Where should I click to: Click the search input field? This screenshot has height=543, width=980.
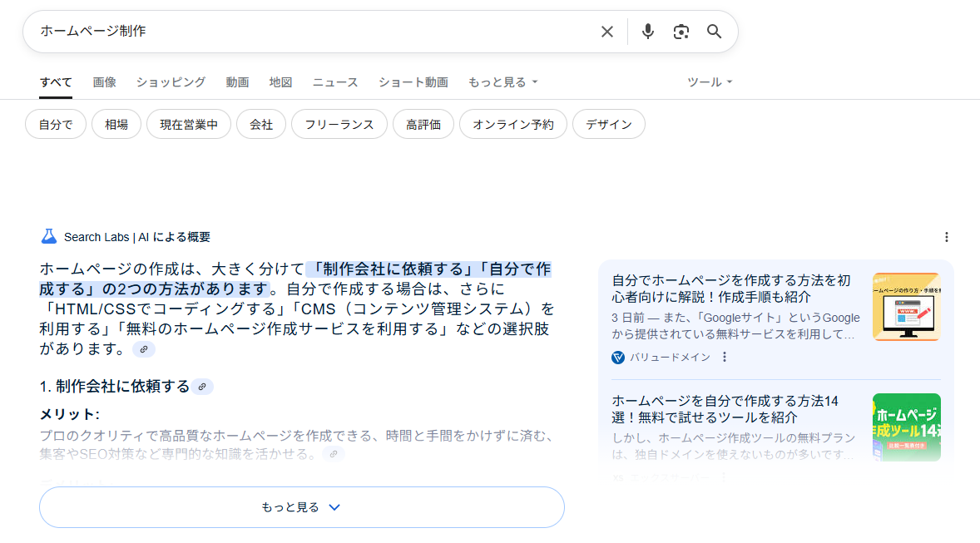coord(308,32)
